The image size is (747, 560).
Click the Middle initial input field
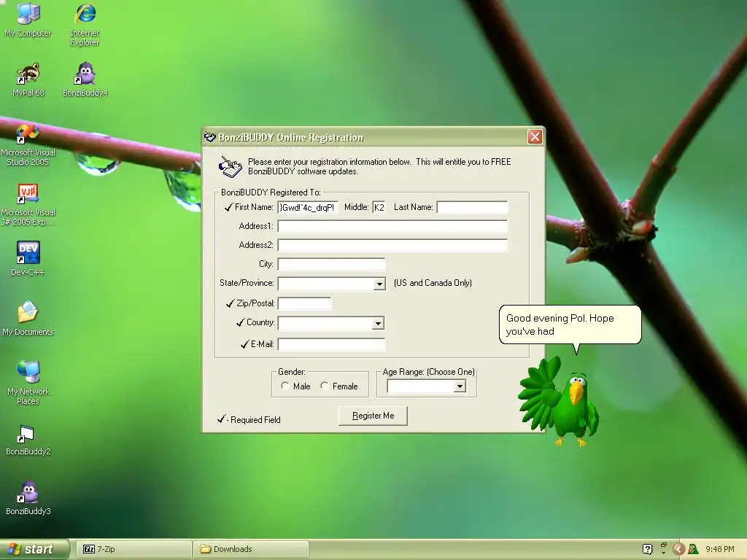click(x=379, y=208)
